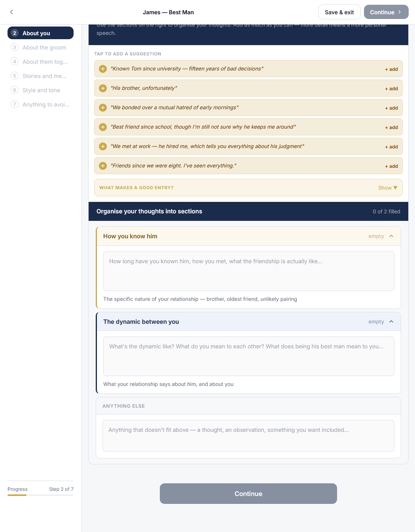Viewport: 415px width, 532px height.
Task: Show "What makes a good entry?" tips
Action: pos(388,188)
